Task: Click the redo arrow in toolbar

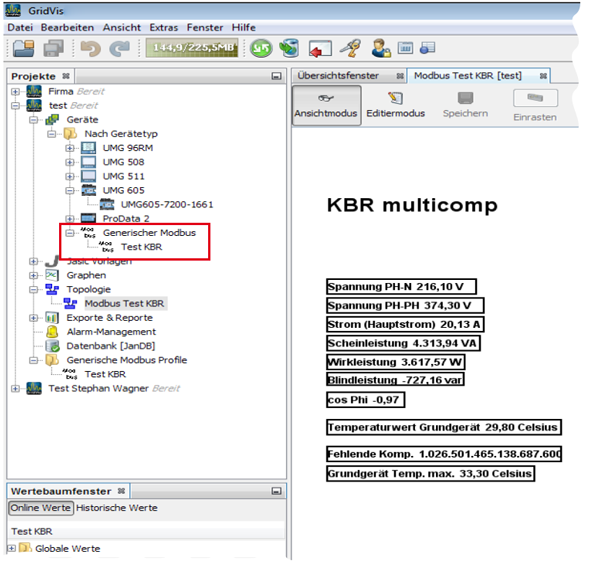Action: pyautogui.click(x=120, y=47)
